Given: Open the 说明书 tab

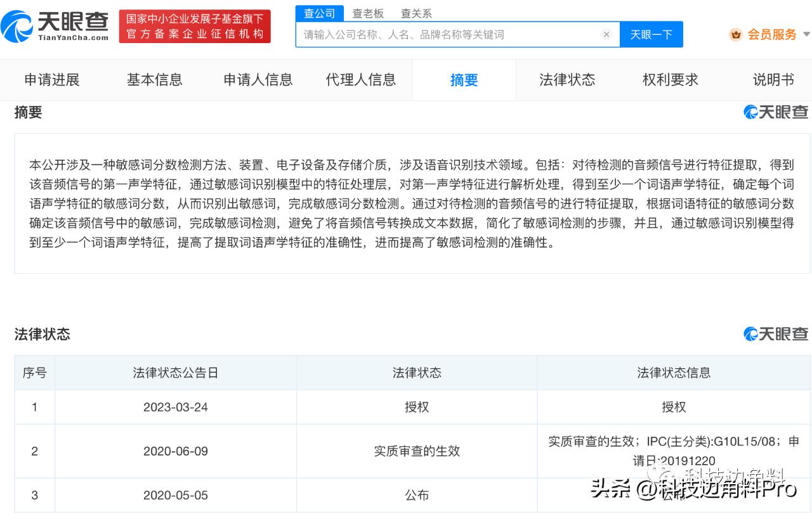Looking at the screenshot, I should point(773,80).
